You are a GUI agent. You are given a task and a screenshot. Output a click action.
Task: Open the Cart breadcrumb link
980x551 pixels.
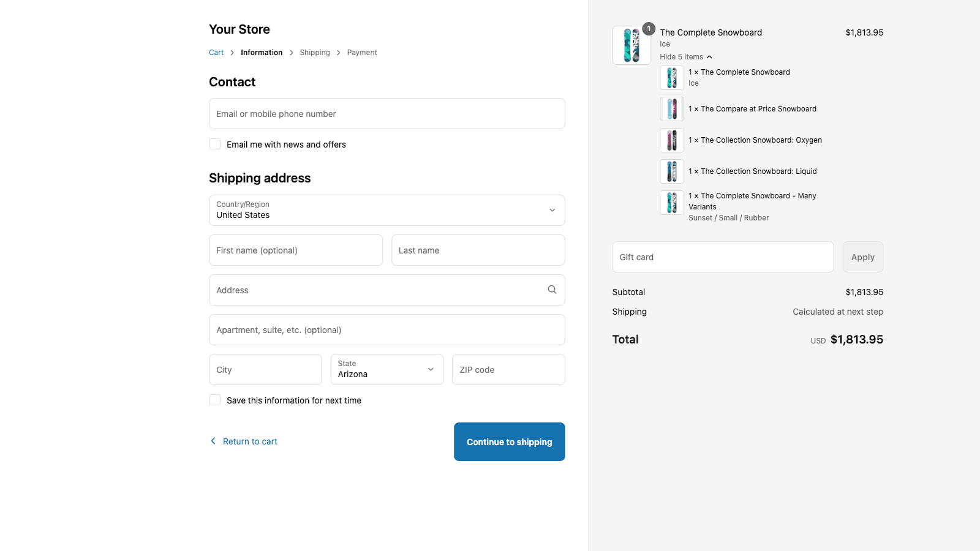pos(216,52)
